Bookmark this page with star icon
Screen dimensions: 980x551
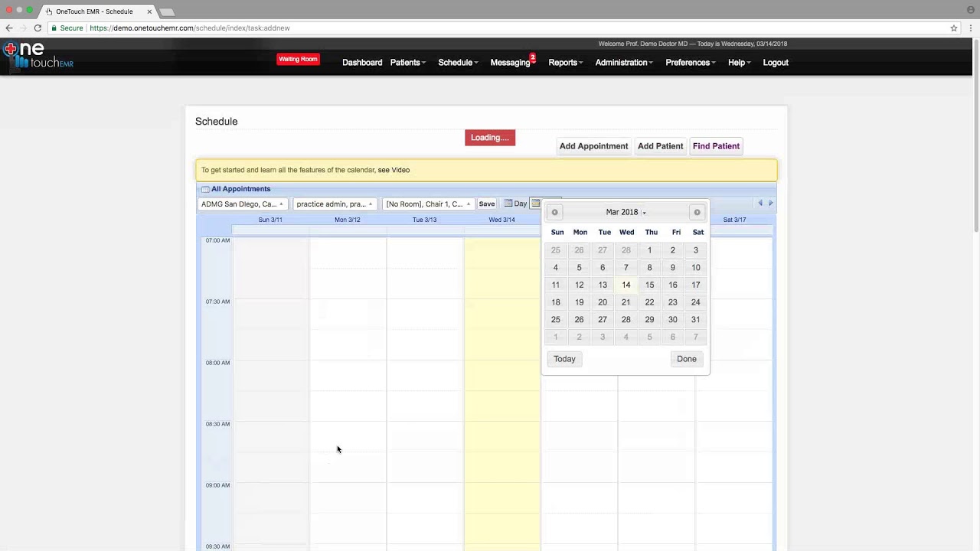tap(954, 28)
